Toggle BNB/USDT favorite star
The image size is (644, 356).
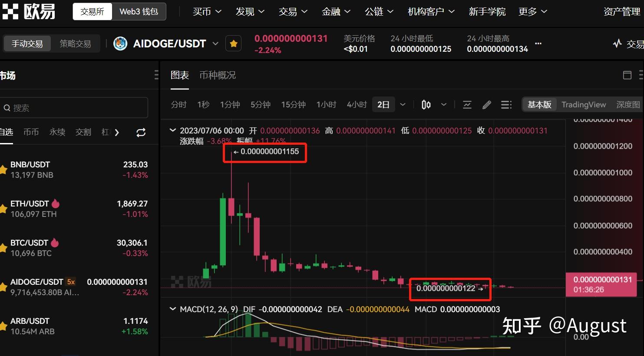pos(3,170)
